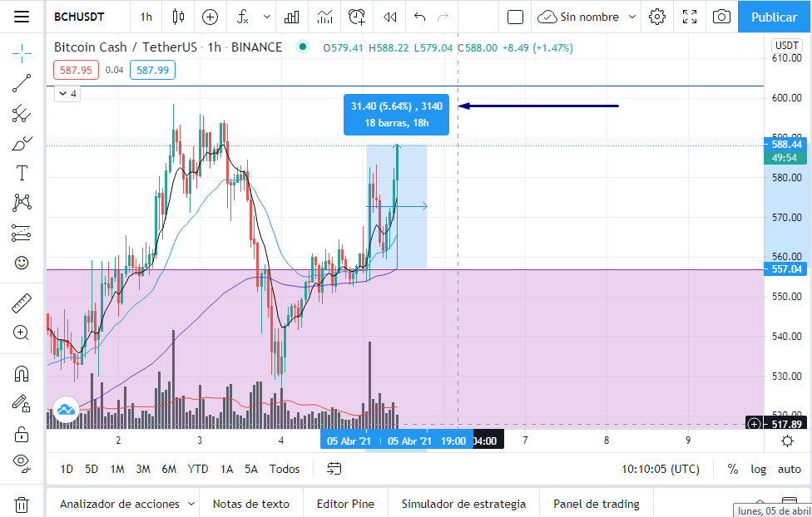Screen dimensions: 812x517
Task: Select the 5A date range
Action: tap(251, 469)
